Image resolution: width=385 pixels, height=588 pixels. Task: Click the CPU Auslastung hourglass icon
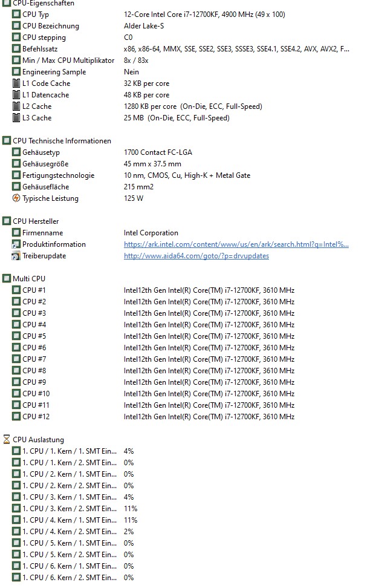point(7,440)
